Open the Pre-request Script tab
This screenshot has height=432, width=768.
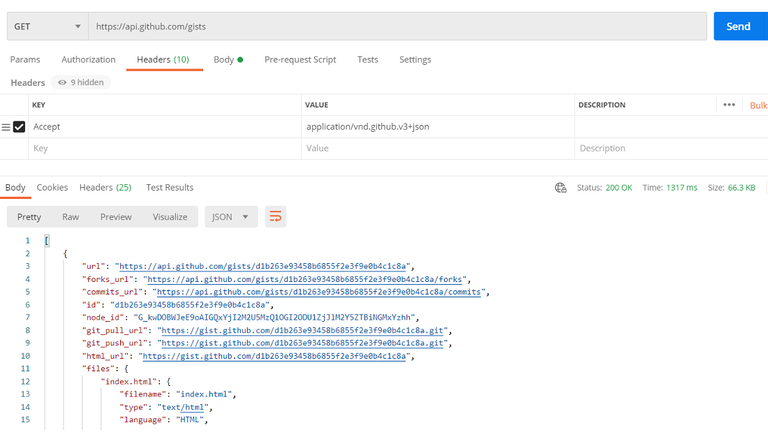(x=300, y=60)
